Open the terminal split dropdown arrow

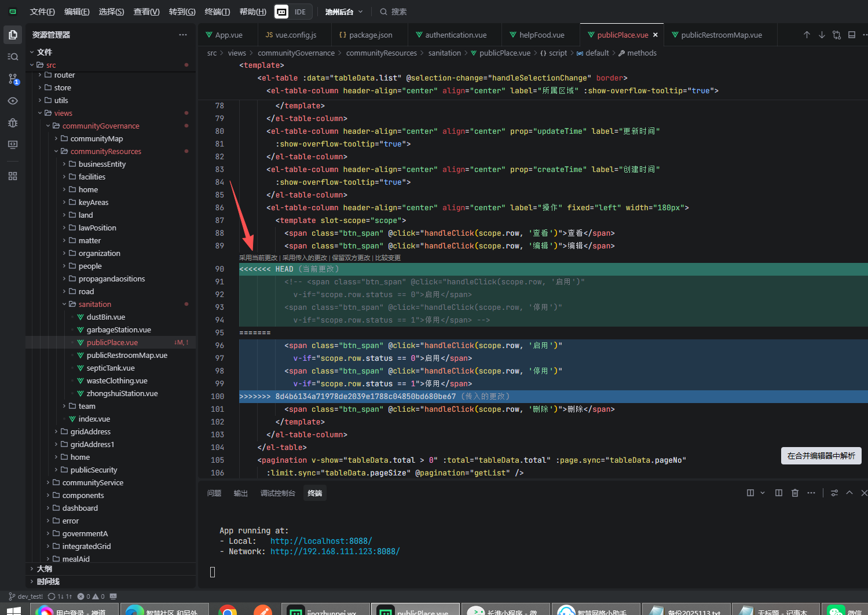coord(763,493)
